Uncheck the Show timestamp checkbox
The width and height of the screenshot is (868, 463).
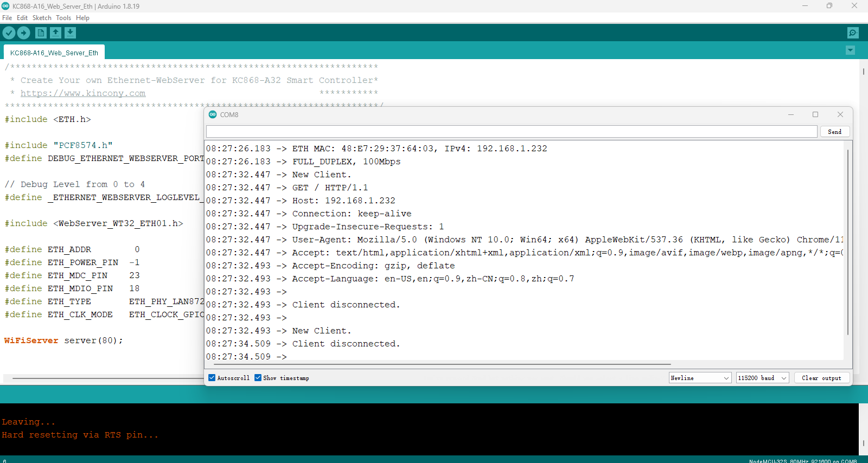tap(258, 378)
